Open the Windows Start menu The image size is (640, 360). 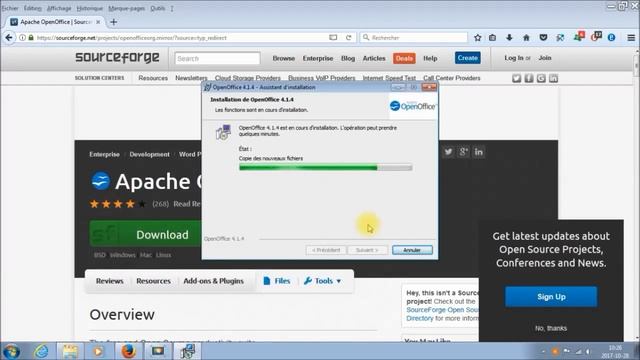click(x=11, y=351)
